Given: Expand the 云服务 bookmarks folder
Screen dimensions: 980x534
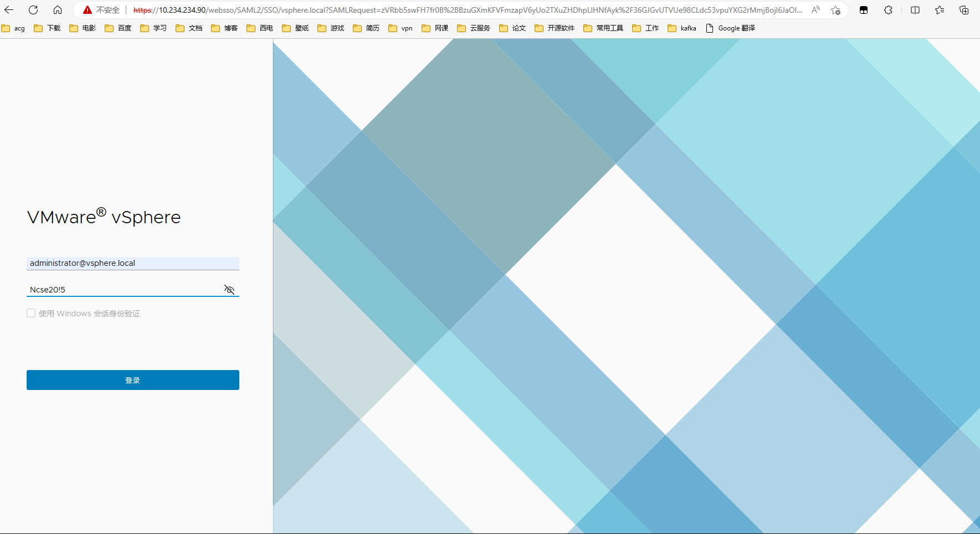Looking at the screenshot, I should [474, 28].
